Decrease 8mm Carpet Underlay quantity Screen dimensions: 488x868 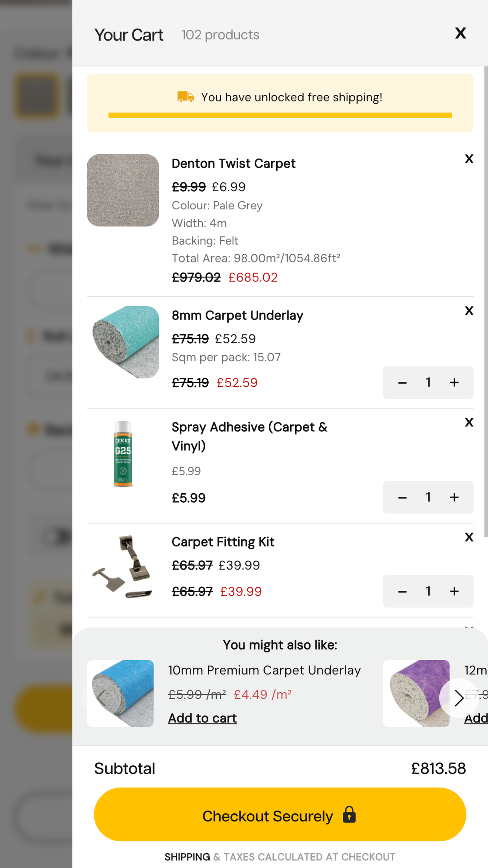tap(402, 382)
